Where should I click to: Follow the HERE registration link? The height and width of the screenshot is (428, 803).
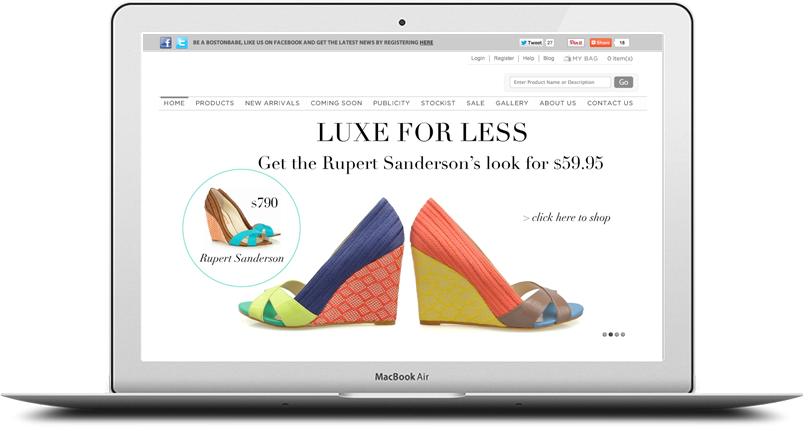point(426,43)
